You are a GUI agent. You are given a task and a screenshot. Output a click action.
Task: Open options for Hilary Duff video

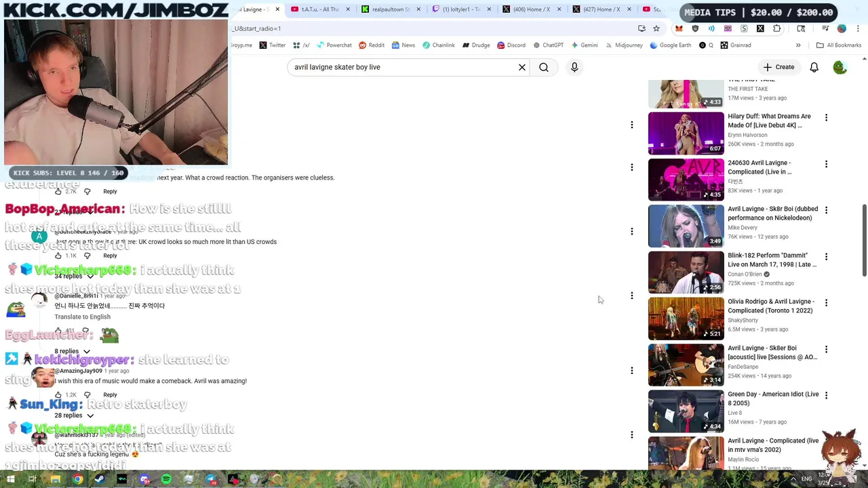pos(826,117)
